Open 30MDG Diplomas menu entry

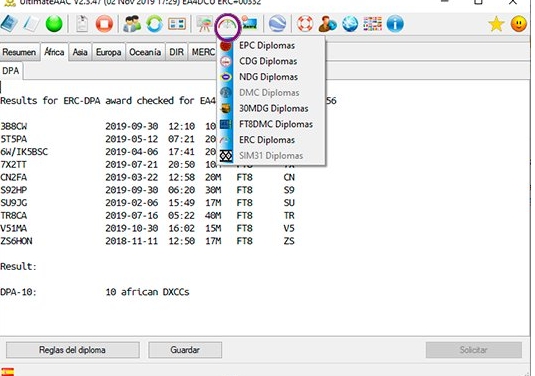tap(271, 108)
